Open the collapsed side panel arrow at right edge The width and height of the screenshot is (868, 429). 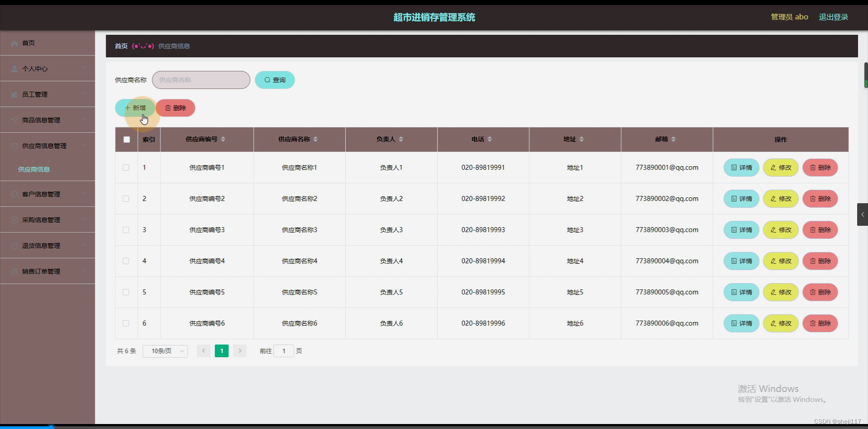pos(863,214)
